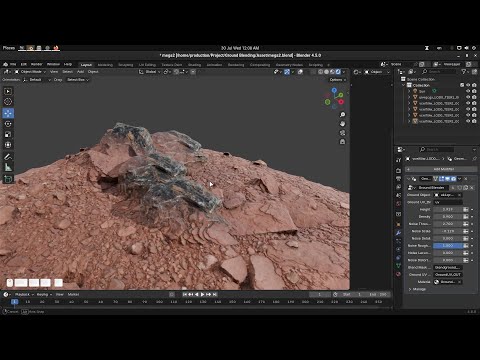480x360 pixels.
Task: Collapse the Collection tree in the outliner
Action: click(404, 85)
